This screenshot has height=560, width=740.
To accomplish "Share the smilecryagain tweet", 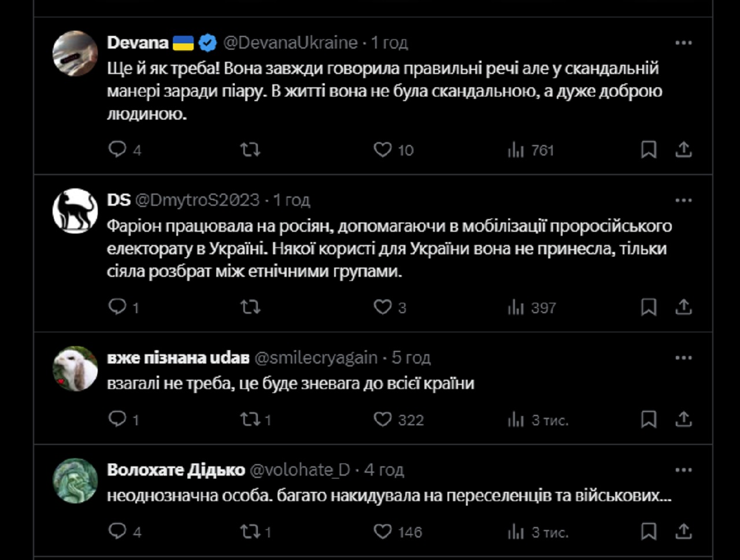I will [683, 419].
